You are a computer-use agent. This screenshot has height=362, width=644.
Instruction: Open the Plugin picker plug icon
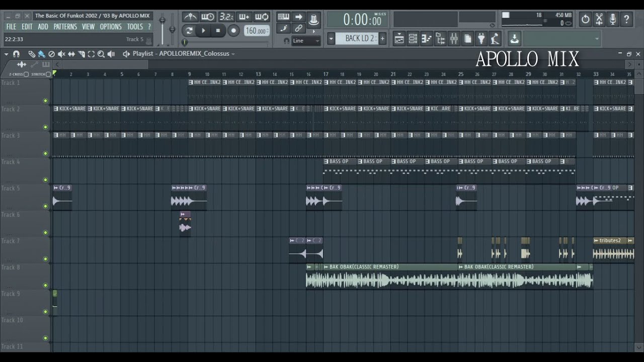[481, 38]
